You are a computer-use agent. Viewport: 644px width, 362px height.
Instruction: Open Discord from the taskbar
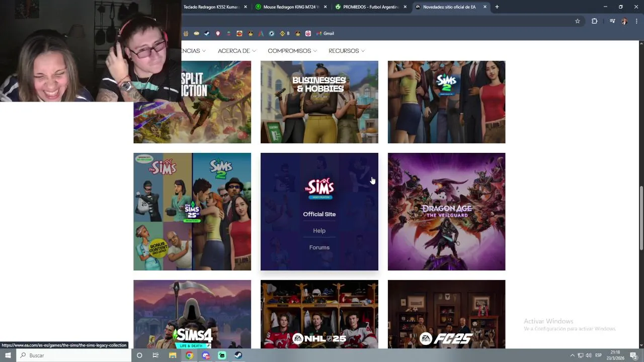(x=206, y=355)
